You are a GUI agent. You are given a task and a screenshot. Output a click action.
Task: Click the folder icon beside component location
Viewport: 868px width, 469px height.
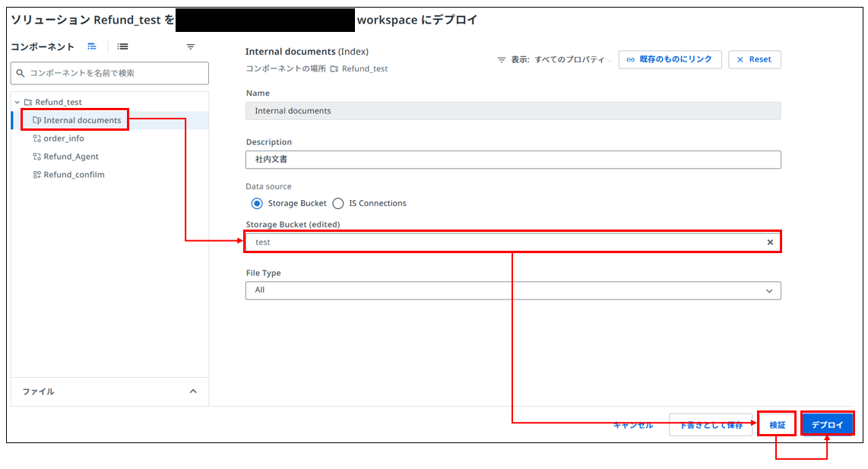(334, 68)
